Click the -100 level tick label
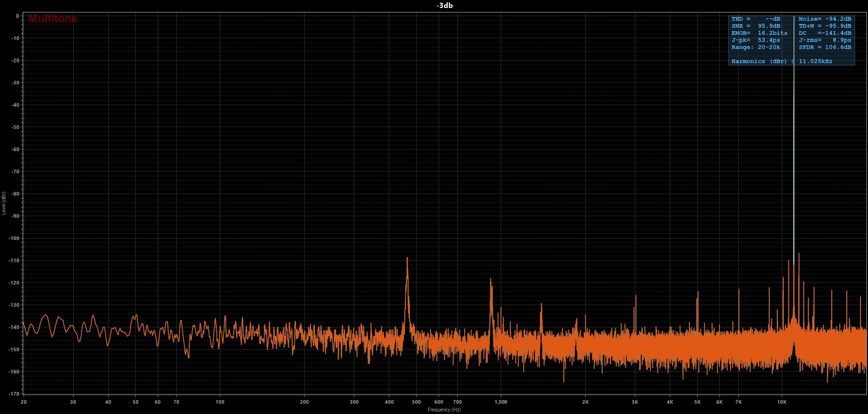Screen dimensions: 868x414 tap(13, 238)
